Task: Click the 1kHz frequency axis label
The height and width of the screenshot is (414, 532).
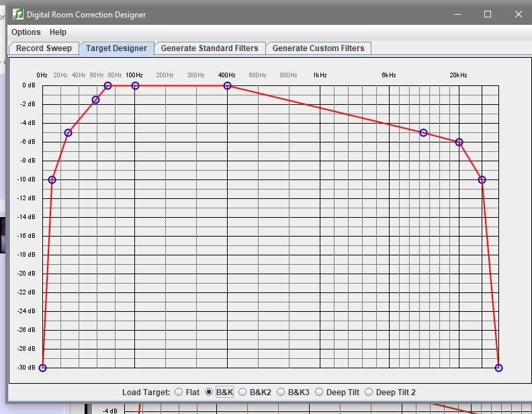Action: (320, 75)
